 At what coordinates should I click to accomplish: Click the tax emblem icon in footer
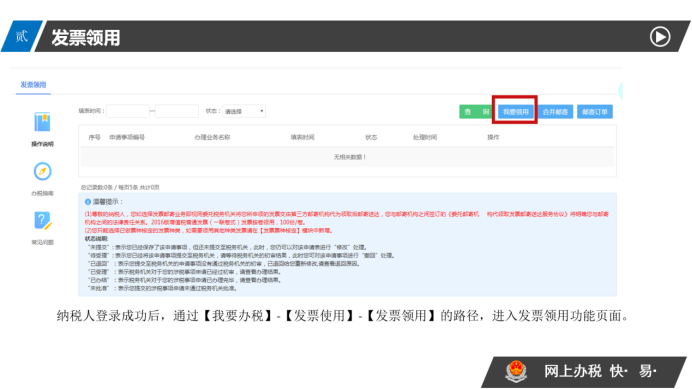pyautogui.click(x=516, y=371)
